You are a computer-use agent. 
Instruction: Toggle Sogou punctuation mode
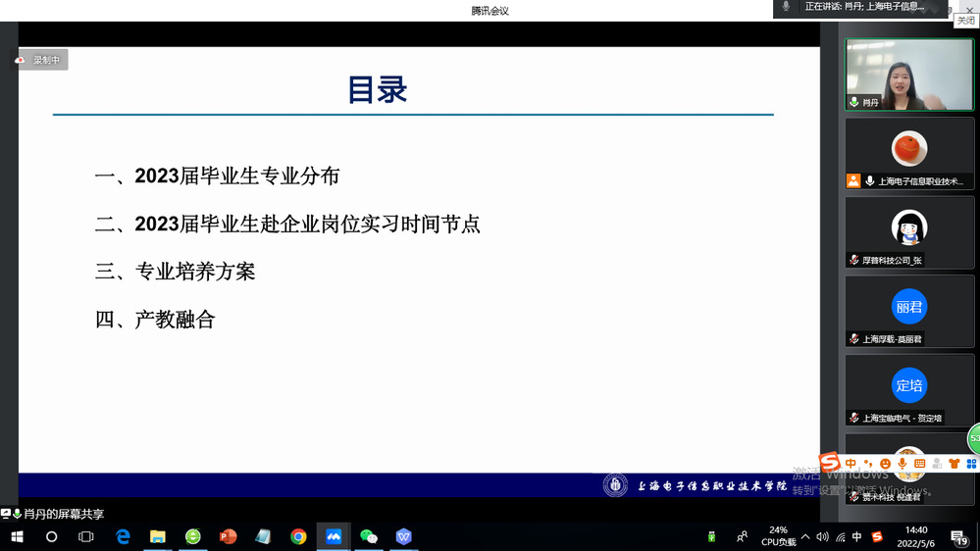(868, 463)
